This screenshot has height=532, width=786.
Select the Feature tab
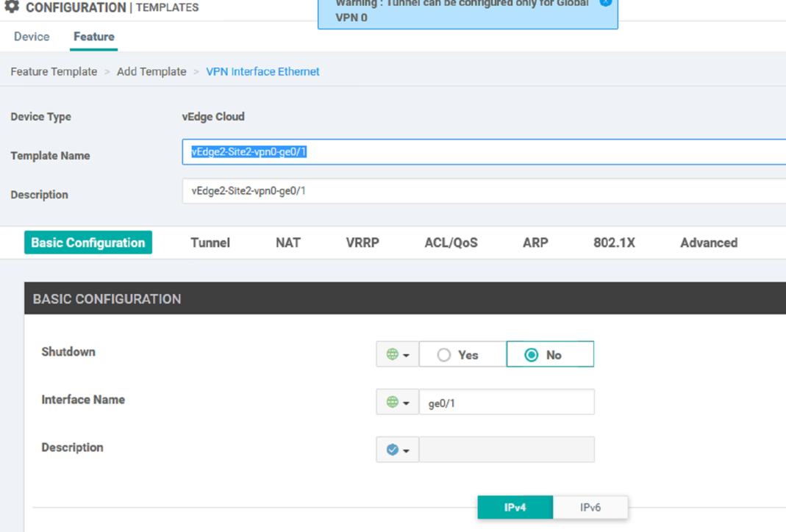(93, 37)
